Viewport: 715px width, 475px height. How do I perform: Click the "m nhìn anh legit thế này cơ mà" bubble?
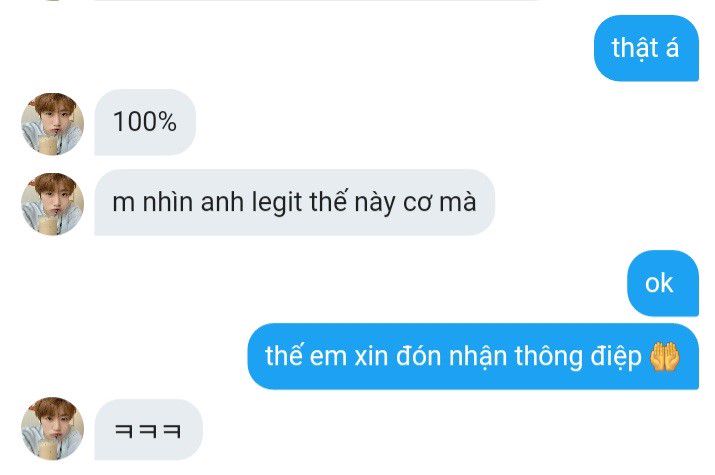click(294, 202)
